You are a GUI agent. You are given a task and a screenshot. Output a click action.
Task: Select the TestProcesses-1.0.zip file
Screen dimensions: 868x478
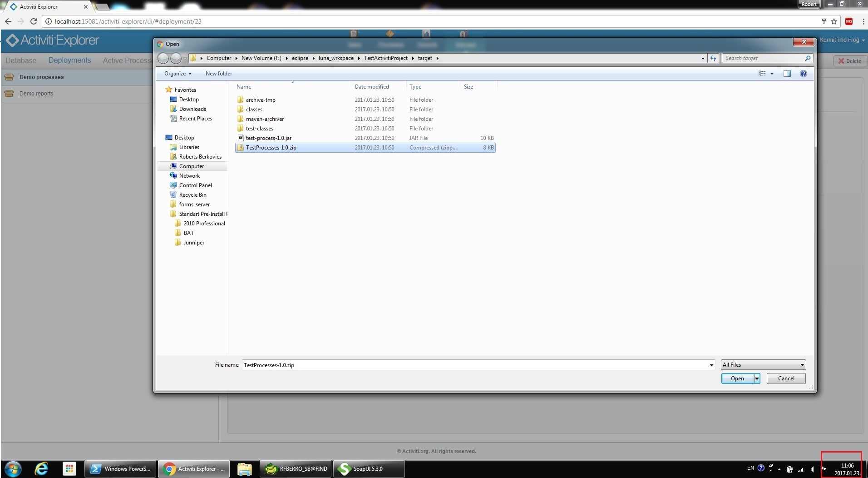[365, 148]
